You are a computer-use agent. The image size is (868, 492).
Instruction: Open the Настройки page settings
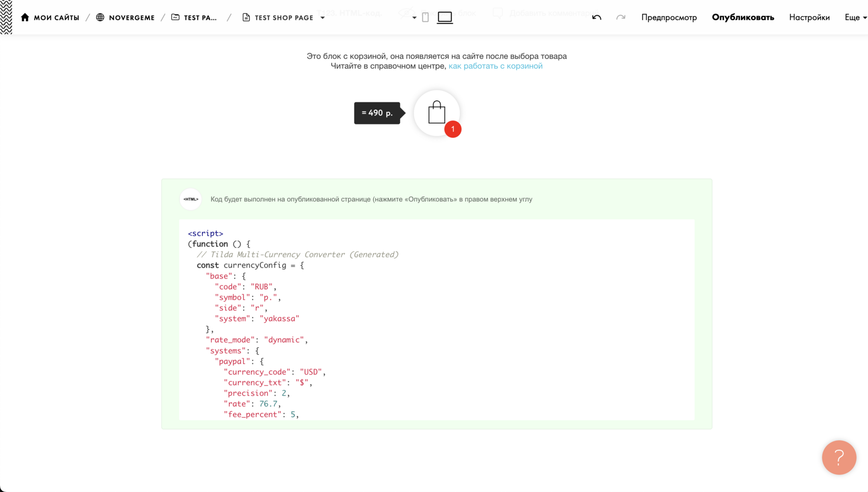pos(809,18)
